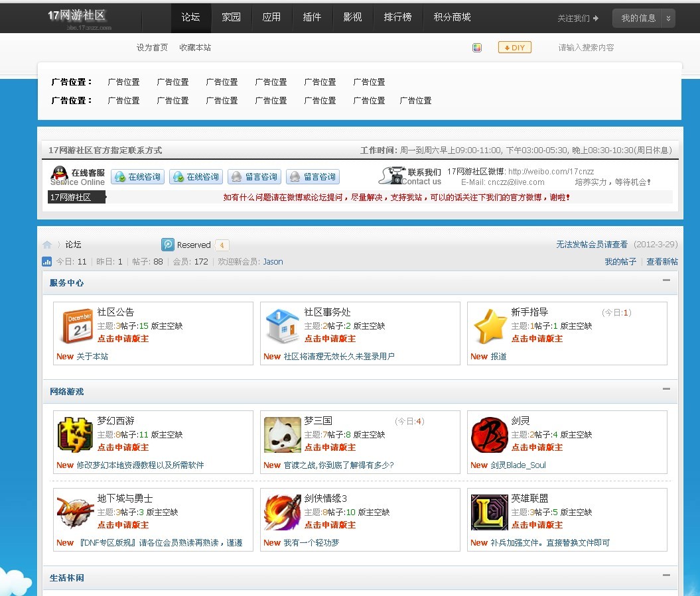700x596 pixels.
Task: Open the 查看新帖 link
Action: click(662, 262)
